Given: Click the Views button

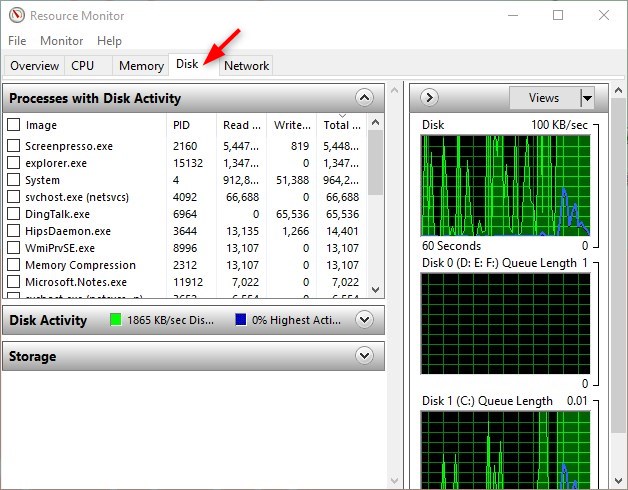Looking at the screenshot, I should [x=543, y=98].
